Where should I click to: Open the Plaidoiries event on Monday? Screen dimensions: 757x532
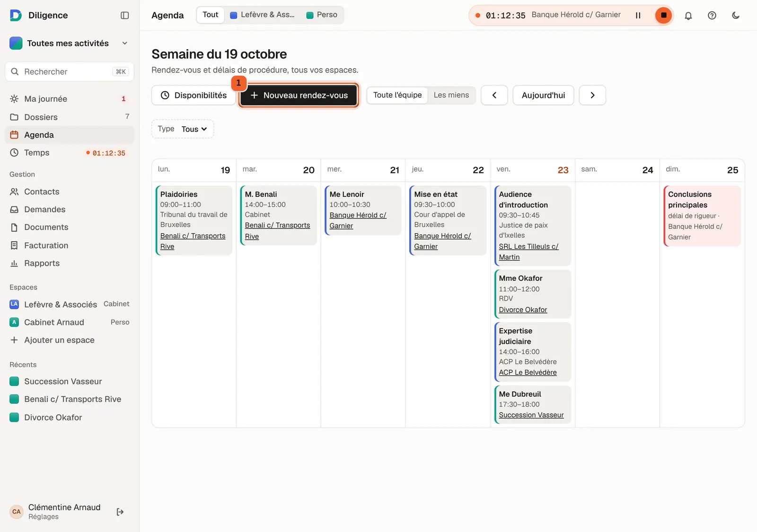tap(194, 220)
